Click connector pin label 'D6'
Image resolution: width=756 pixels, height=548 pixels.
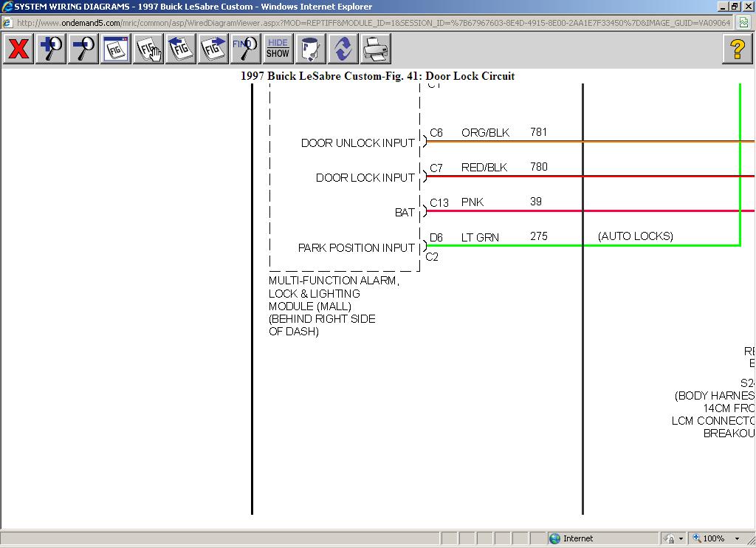(436, 237)
